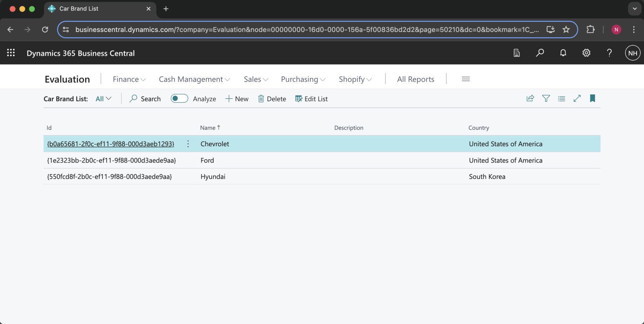The height and width of the screenshot is (324, 644).
Task: Open the filter pane funnel icon
Action: (x=546, y=99)
